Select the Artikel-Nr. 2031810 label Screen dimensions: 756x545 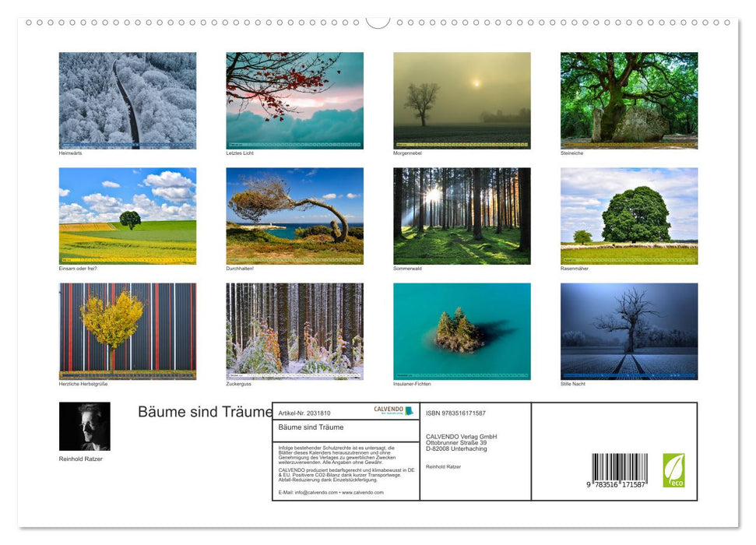pos(305,411)
